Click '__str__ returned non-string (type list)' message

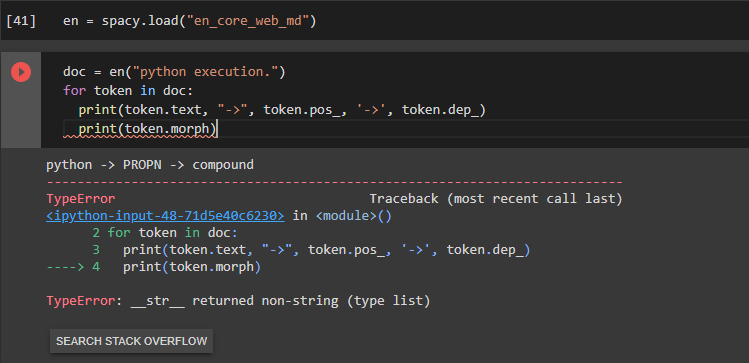click(x=280, y=301)
